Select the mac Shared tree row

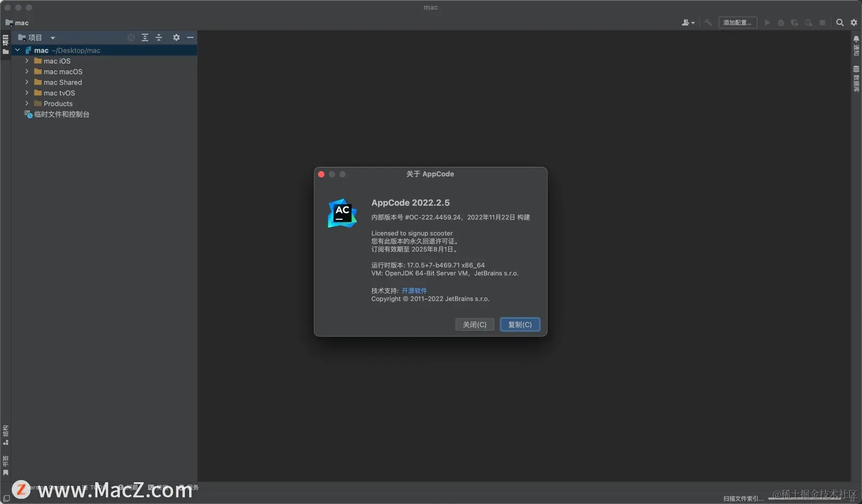pos(104,82)
